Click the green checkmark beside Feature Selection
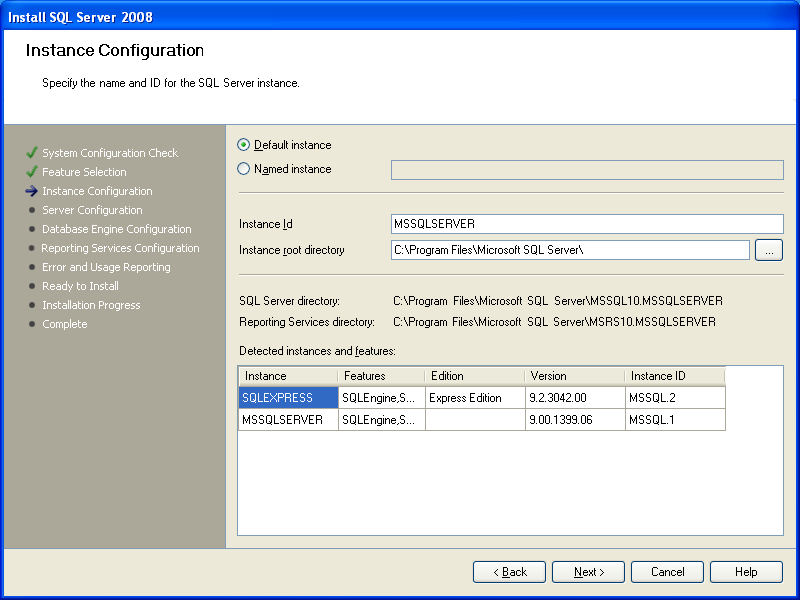This screenshot has width=800, height=600. [32, 171]
